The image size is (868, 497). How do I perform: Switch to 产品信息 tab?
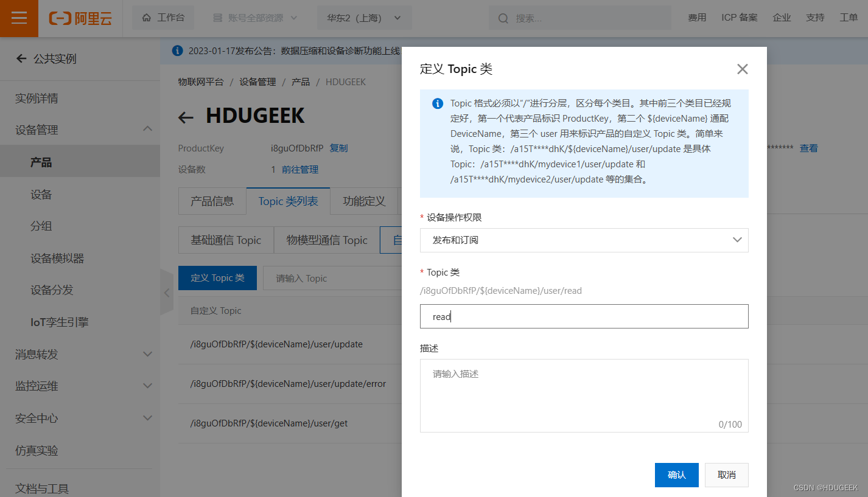(x=212, y=201)
